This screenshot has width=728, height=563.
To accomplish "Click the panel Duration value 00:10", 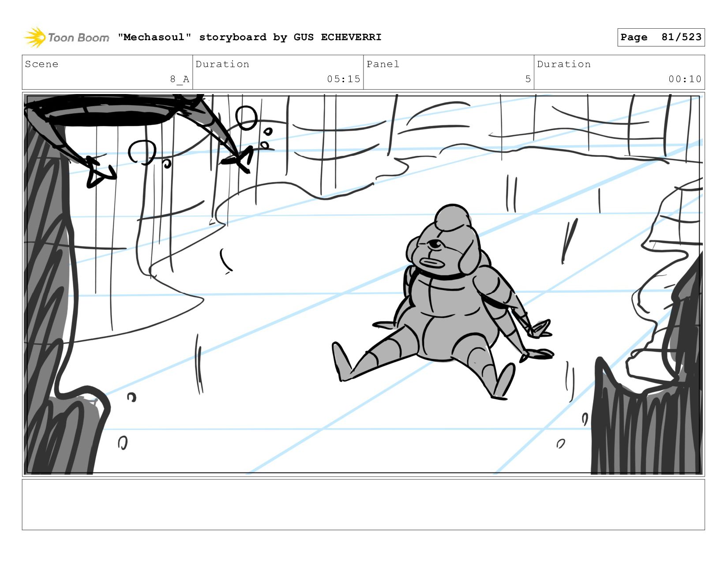I will tap(685, 79).
